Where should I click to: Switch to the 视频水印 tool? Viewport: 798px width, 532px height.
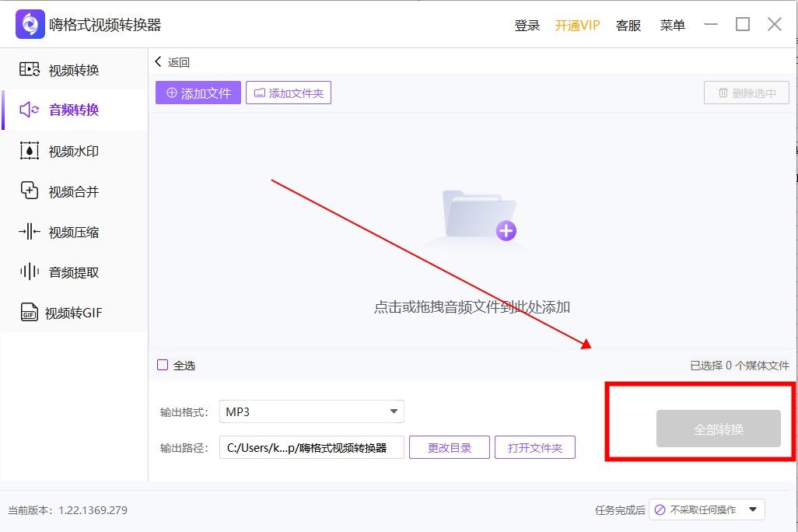[x=66, y=150]
